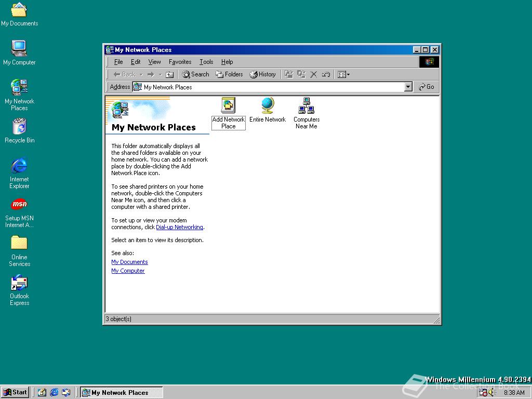Open the Favorites menu
The image size is (532, 399).
click(x=180, y=62)
